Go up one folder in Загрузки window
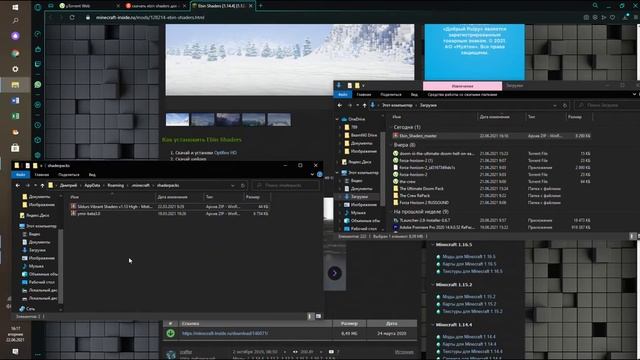 click(364, 105)
